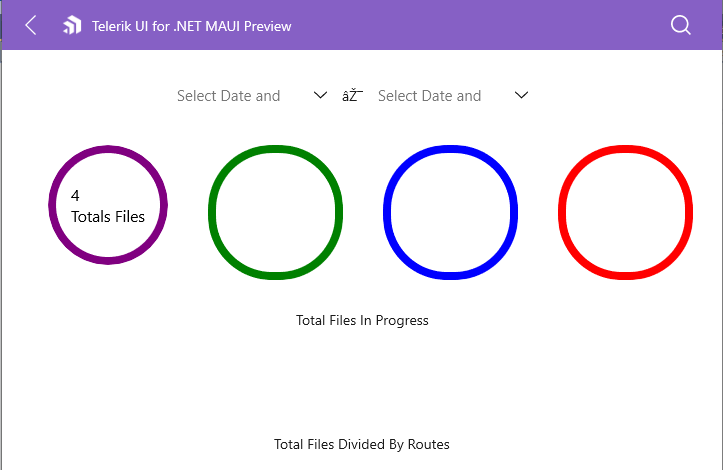Click the first Select Date and field
The height and width of the screenshot is (470, 723).
(x=229, y=96)
